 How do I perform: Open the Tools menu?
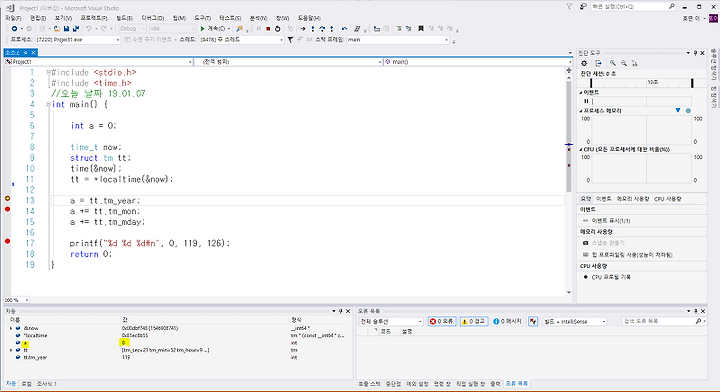click(x=202, y=18)
